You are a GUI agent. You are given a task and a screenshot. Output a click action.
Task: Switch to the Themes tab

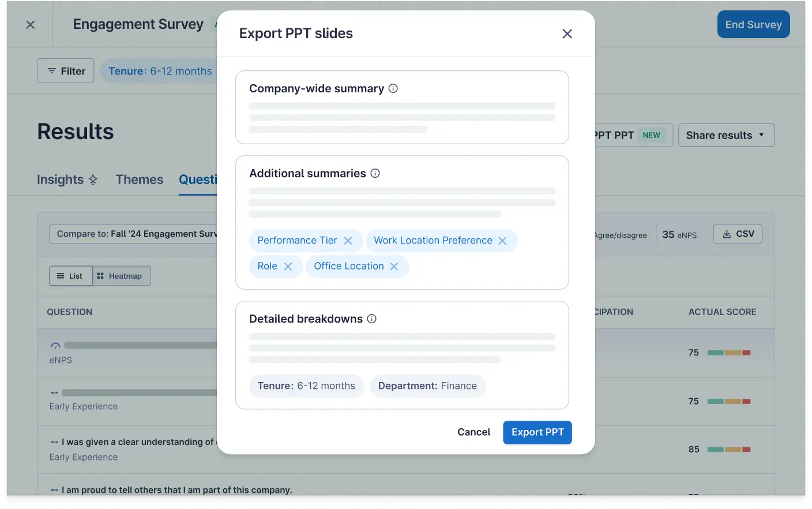(x=140, y=179)
